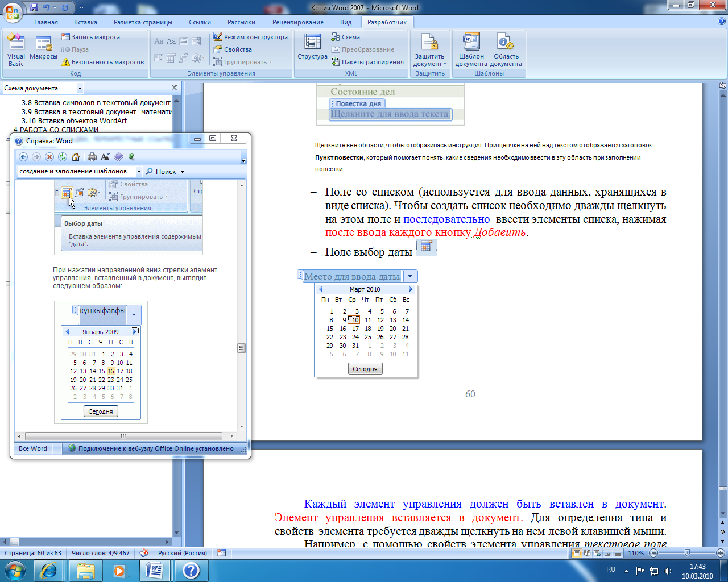Click Stop icon in Help toolbar

click(x=49, y=157)
